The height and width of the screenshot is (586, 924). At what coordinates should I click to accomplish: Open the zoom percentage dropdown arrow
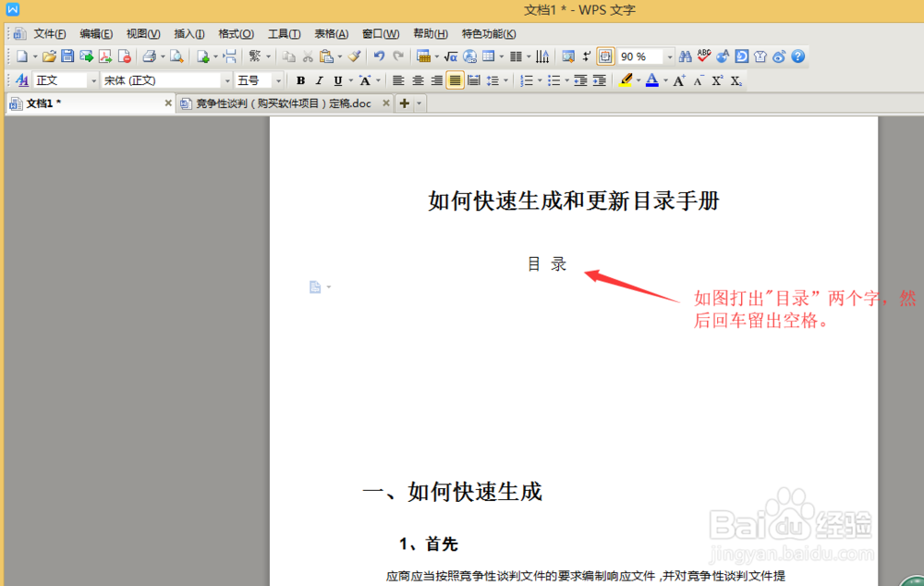point(669,56)
